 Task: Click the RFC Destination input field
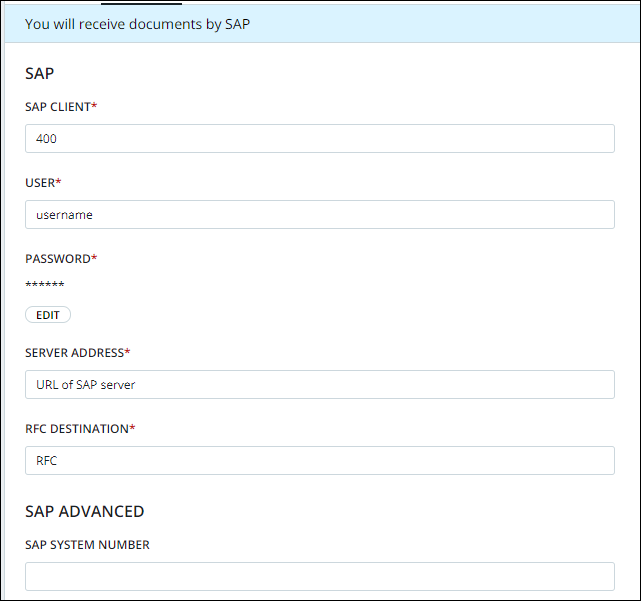pos(320,461)
